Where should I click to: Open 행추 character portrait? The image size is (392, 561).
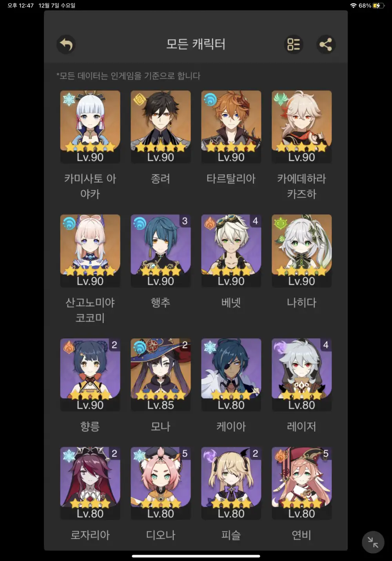pos(161,251)
